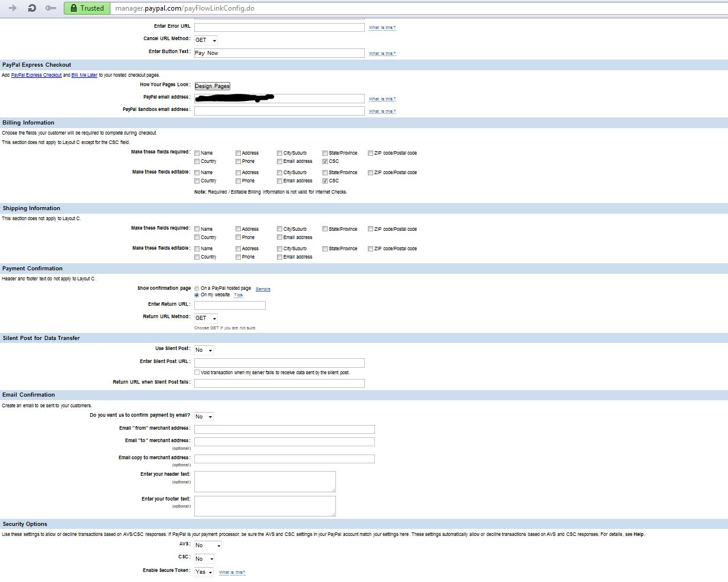The image size is (728, 582).
Task: Click the Enter Error URL field
Action: [x=279, y=27]
